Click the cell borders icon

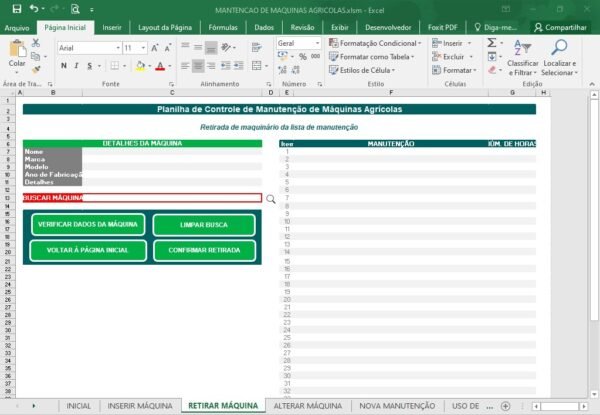click(114, 66)
